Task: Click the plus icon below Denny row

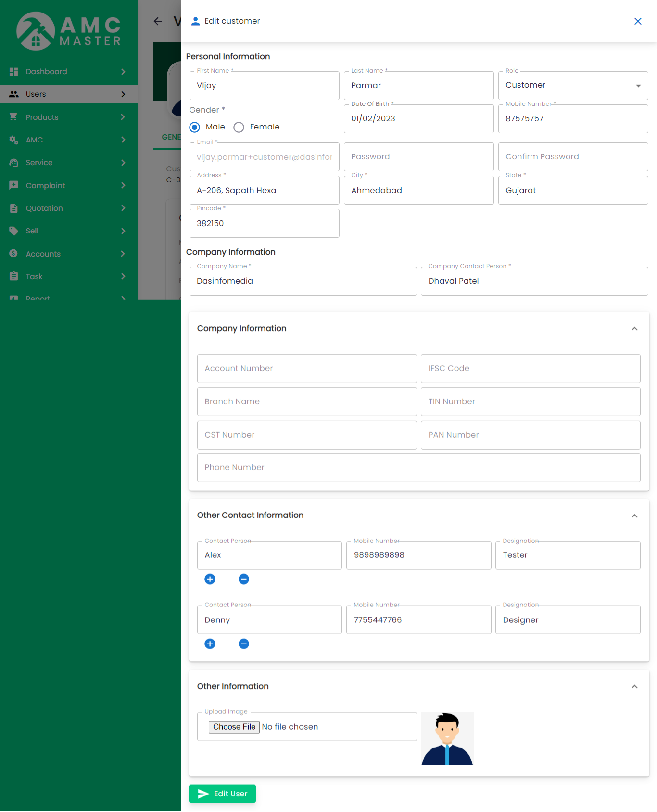Action: pyautogui.click(x=210, y=644)
